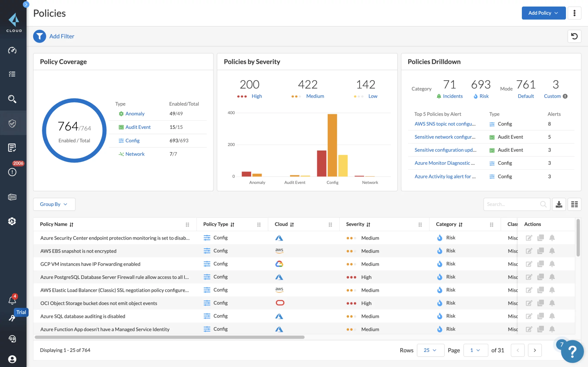The image size is (588, 367).
Task: Toggle the Add Filter funnel icon
Action: (40, 36)
